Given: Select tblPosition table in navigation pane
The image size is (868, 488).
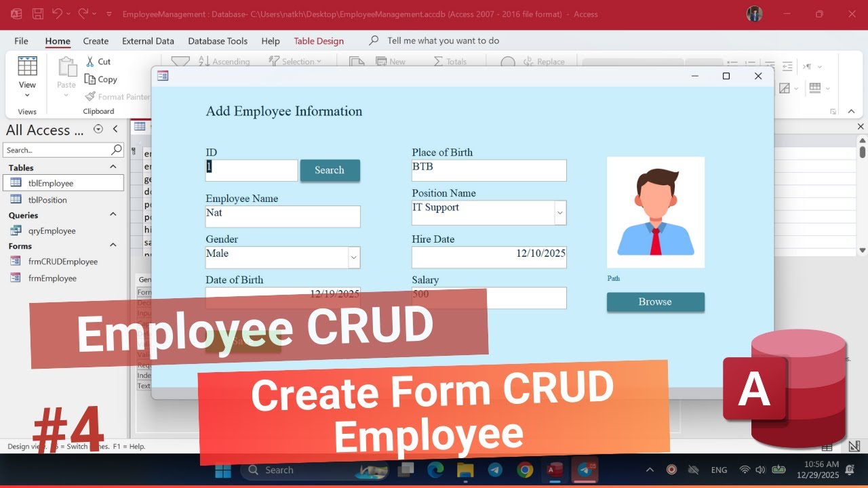Looking at the screenshot, I should 64,200.
